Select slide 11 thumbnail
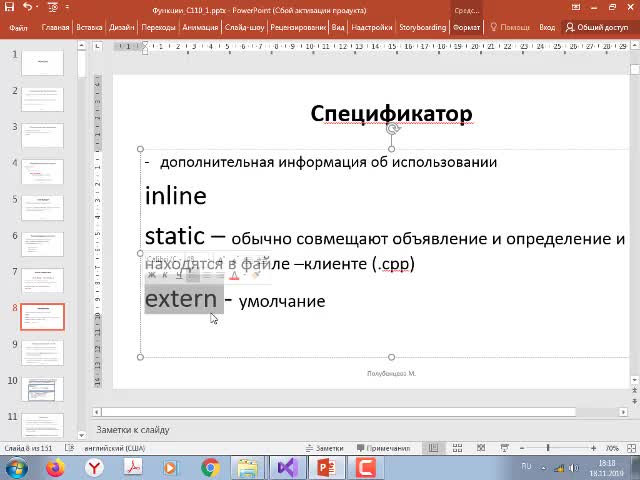 click(x=42, y=425)
